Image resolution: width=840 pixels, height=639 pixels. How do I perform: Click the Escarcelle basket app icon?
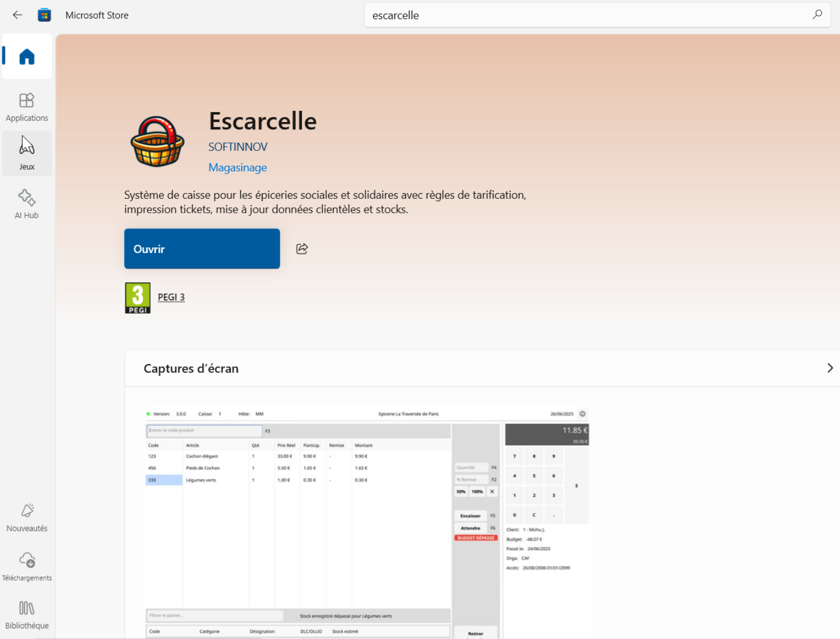tap(157, 142)
